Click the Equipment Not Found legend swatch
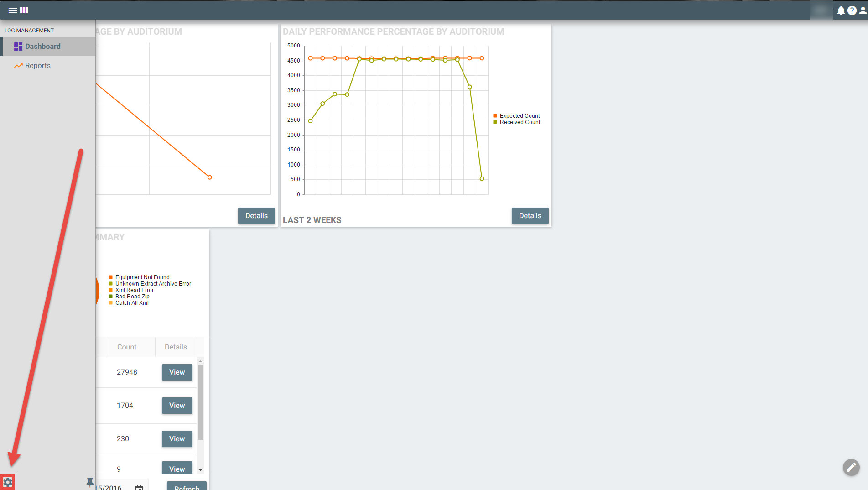868x490 pixels. 111,277
